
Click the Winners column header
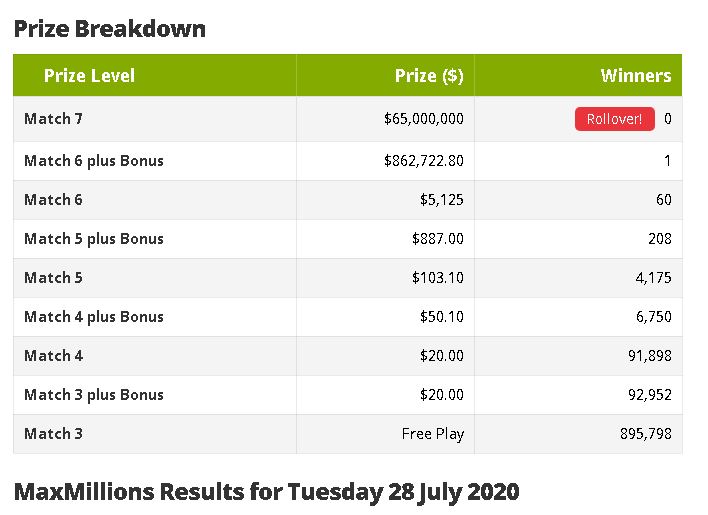(x=636, y=75)
